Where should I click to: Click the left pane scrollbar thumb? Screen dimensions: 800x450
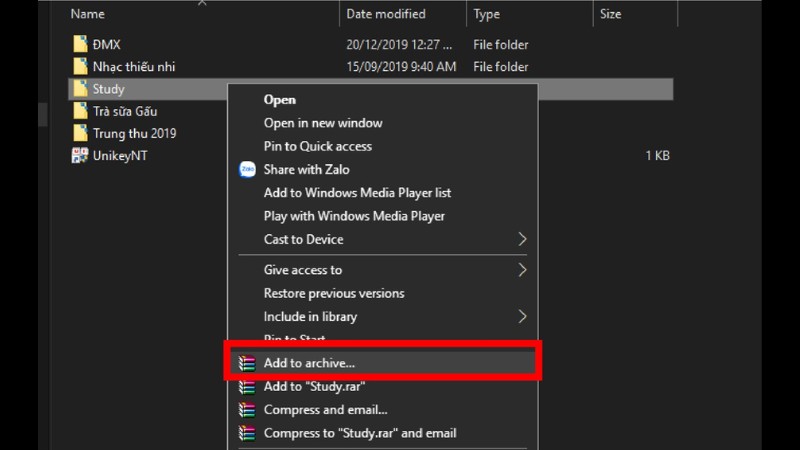pyautogui.click(x=43, y=114)
